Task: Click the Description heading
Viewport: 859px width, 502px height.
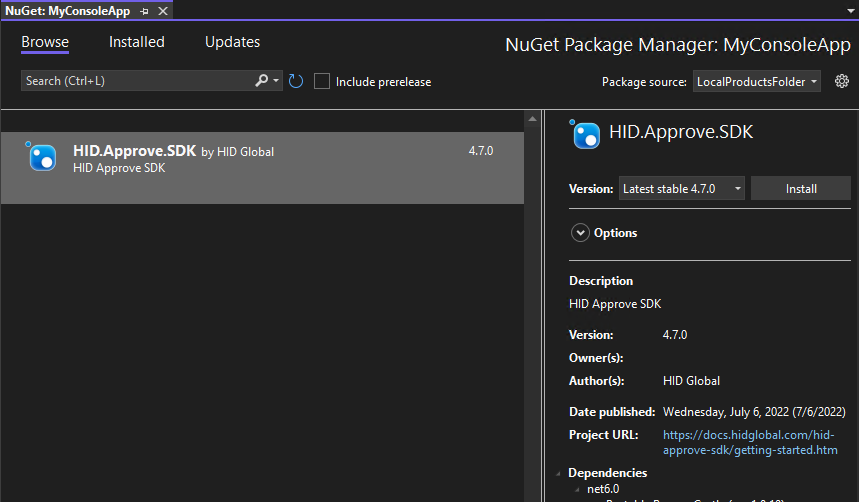Action: click(x=601, y=281)
